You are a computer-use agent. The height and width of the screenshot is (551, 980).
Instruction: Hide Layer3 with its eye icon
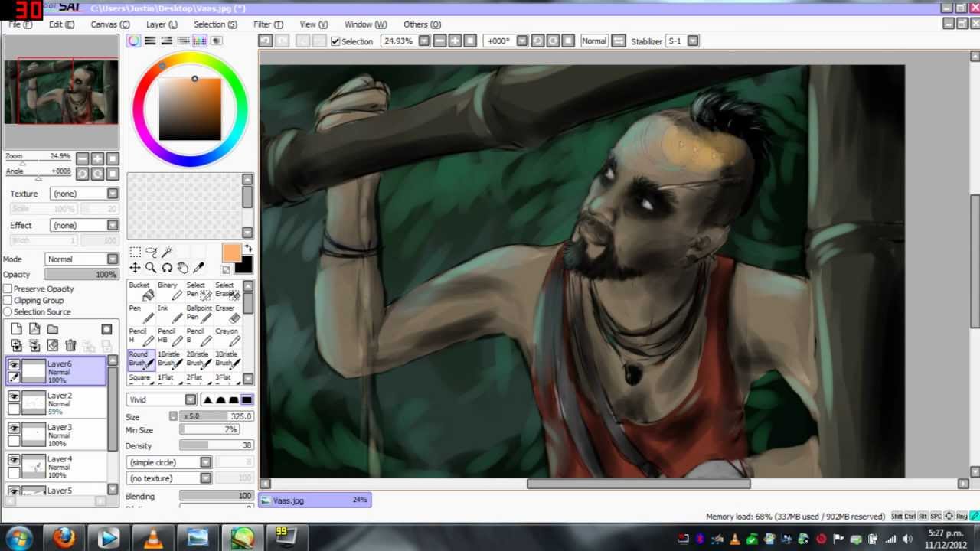pyautogui.click(x=14, y=429)
